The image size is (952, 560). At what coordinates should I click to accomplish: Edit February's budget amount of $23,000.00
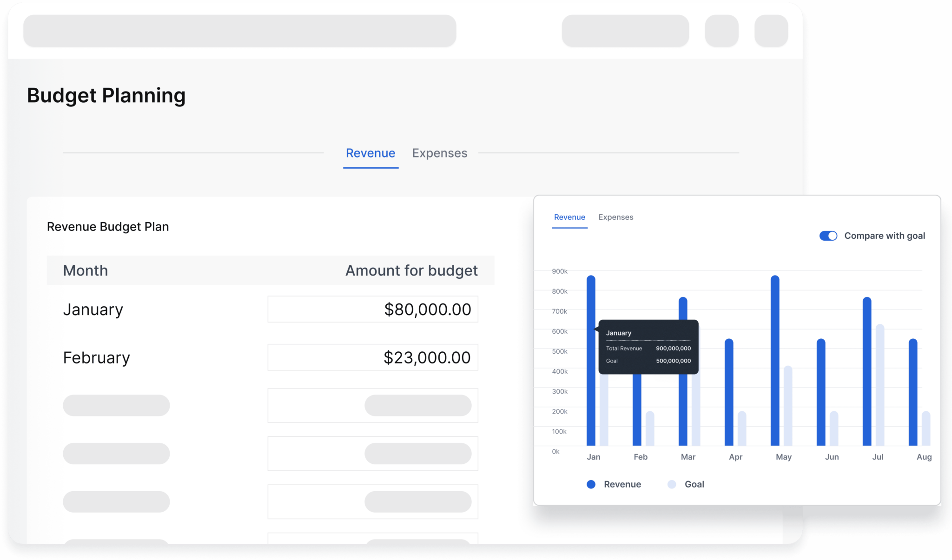(372, 357)
